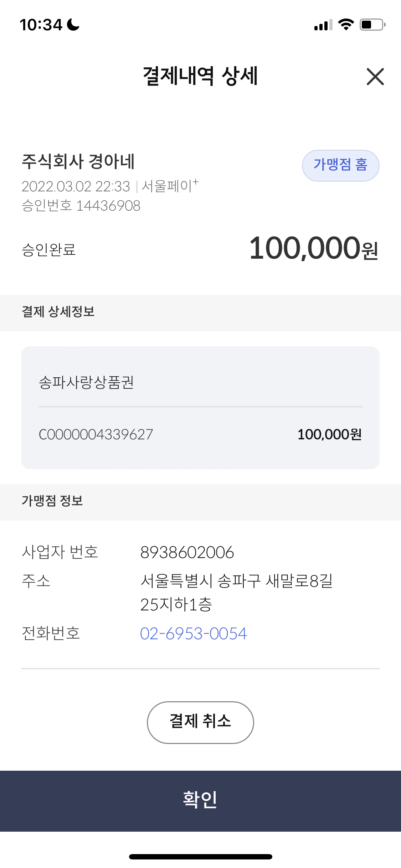Tap the business number 8938602006

187,552
